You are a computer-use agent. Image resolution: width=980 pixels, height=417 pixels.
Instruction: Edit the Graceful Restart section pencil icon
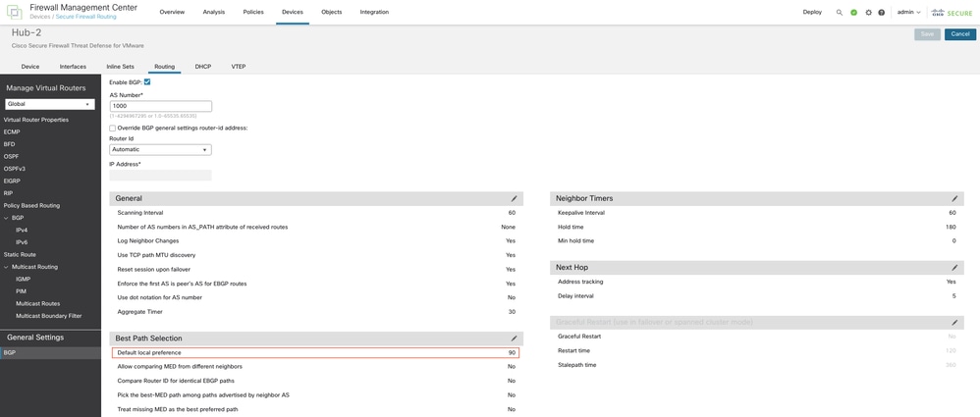point(954,323)
